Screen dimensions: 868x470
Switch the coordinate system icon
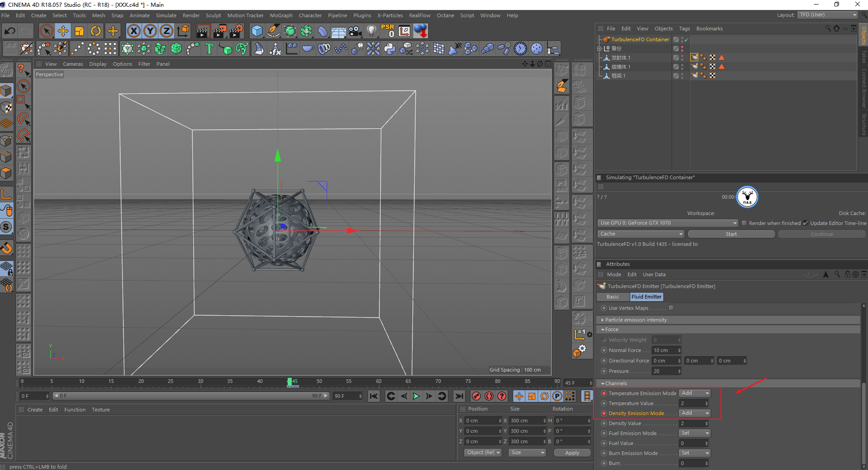[183, 31]
